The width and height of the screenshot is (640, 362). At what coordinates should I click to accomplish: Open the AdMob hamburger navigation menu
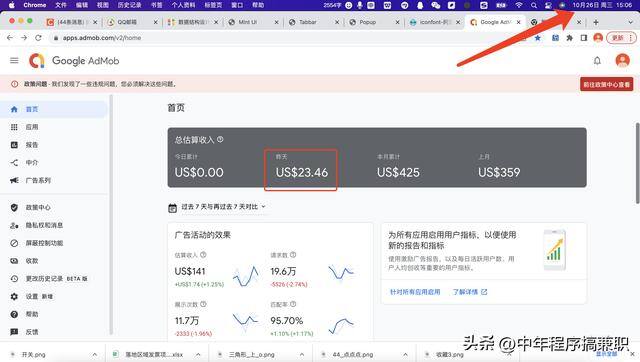click(x=14, y=60)
